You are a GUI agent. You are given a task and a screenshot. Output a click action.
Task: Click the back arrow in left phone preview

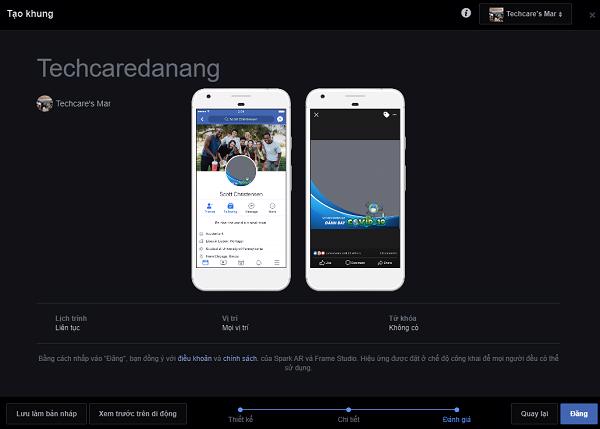tap(203, 119)
